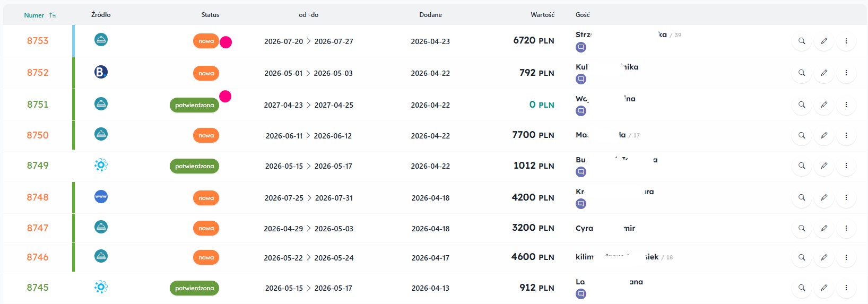
Task: Open magnifier view for reservation 8747
Action: point(802,228)
